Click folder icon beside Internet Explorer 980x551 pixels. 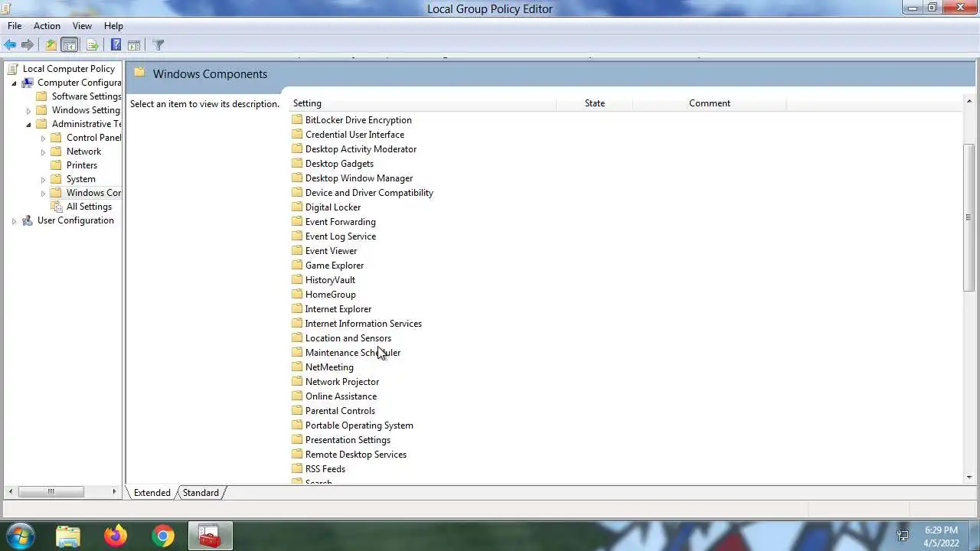click(x=297, y=309)
